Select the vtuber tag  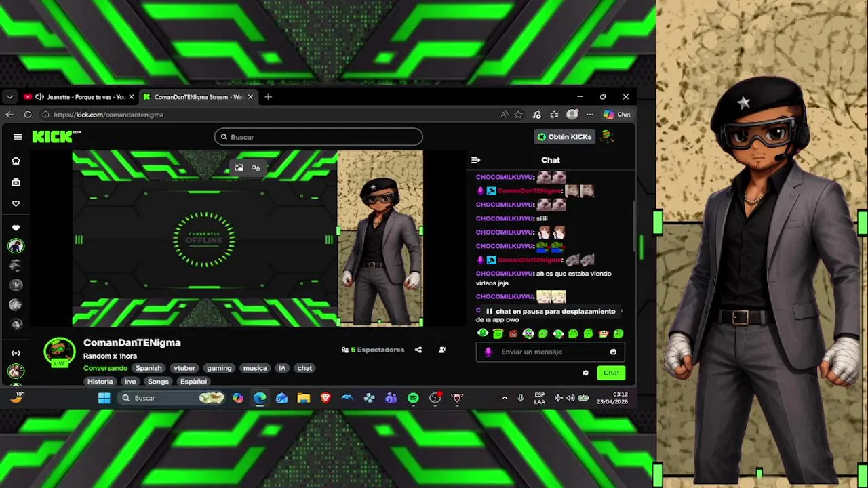coord(184,368)
